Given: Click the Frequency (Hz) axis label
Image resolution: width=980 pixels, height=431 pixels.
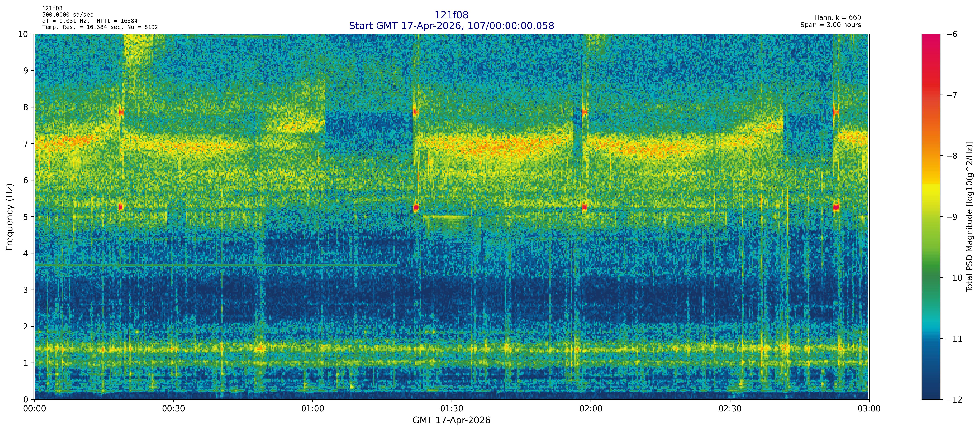Looking at the screenshot, I should (x=10, y=217).
